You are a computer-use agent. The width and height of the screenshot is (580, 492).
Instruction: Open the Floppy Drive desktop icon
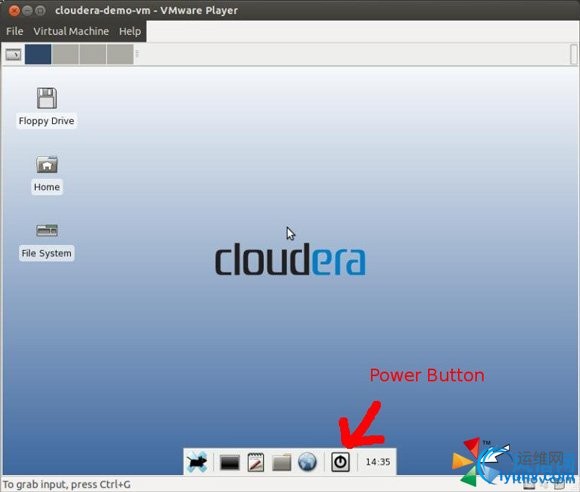[x=47, y=98]
